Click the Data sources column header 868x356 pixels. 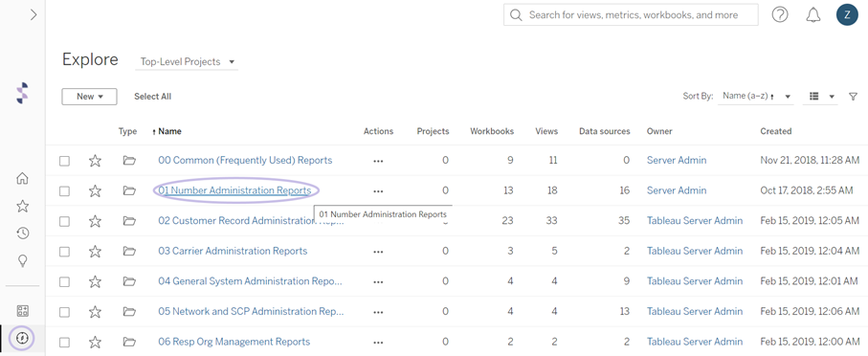(x=605, y=131)
